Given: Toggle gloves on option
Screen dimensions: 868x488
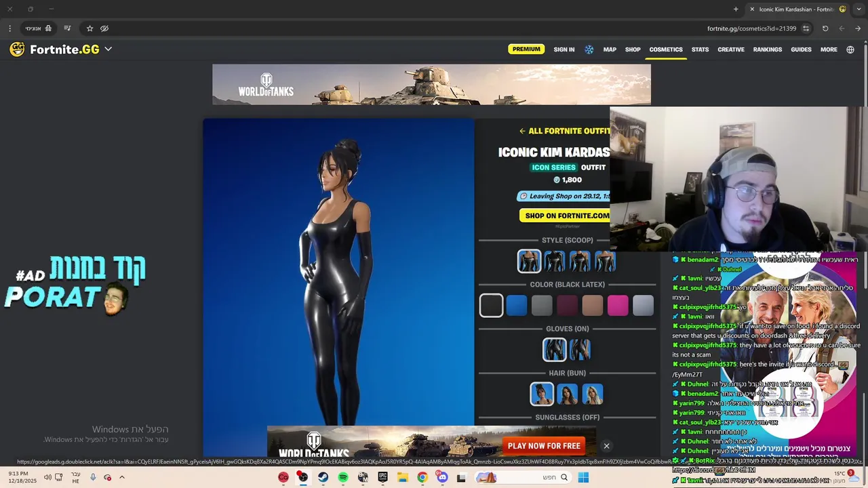Looking at the screenshot, I should click(554, 350).
